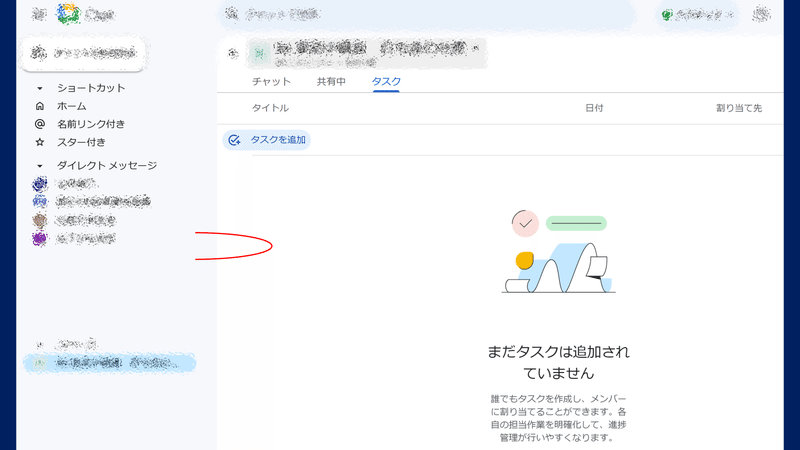
Task: Open the status indicator chip in top bar
Action: [x=697, y=15]
